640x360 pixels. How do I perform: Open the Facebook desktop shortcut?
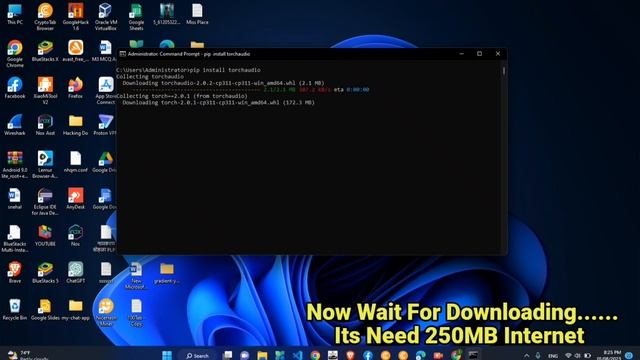tap(15, 88)
